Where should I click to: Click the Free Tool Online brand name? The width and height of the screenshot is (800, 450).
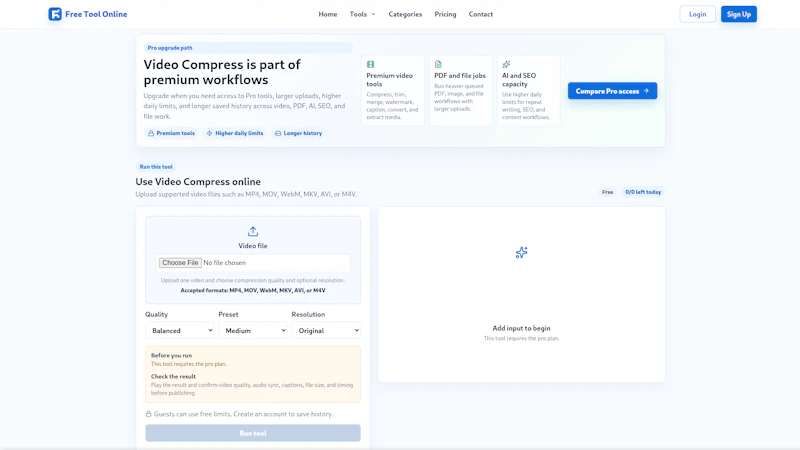pos(96,14)
